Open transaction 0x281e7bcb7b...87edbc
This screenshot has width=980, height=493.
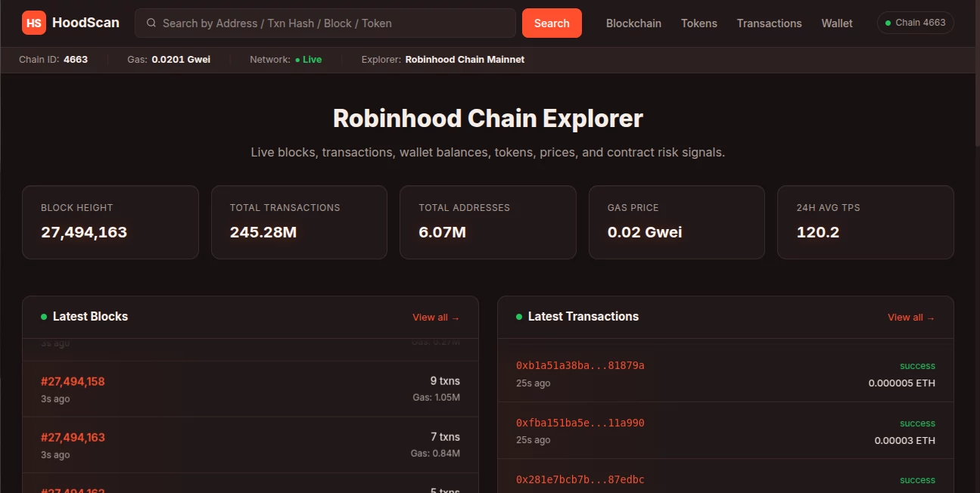point(580,480)
